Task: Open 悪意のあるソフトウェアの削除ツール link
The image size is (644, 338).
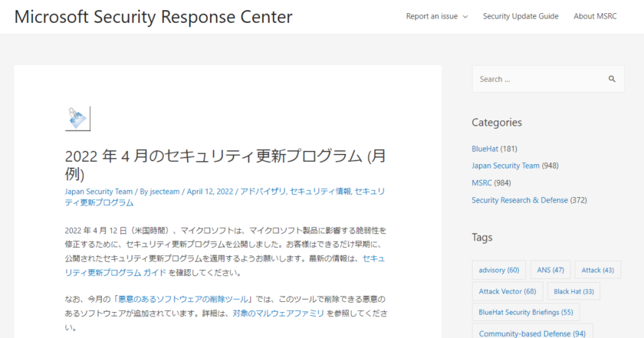Action: (183, 299)
